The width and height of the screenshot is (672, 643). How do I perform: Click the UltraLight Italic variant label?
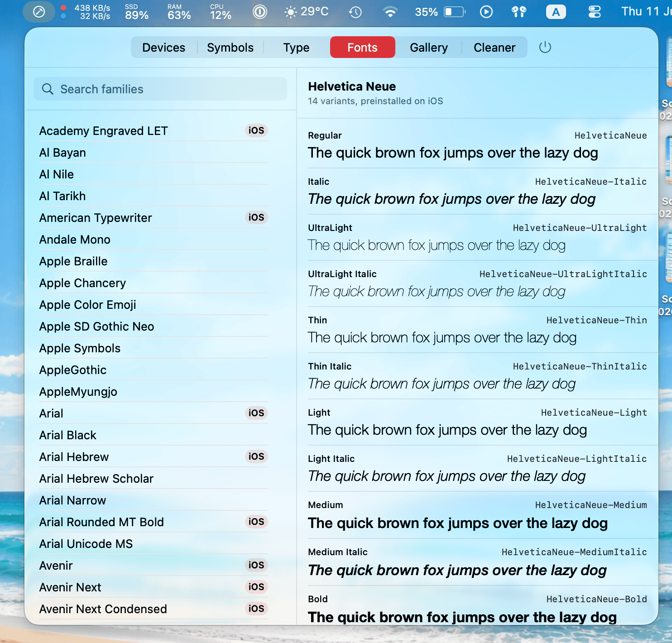342,274
